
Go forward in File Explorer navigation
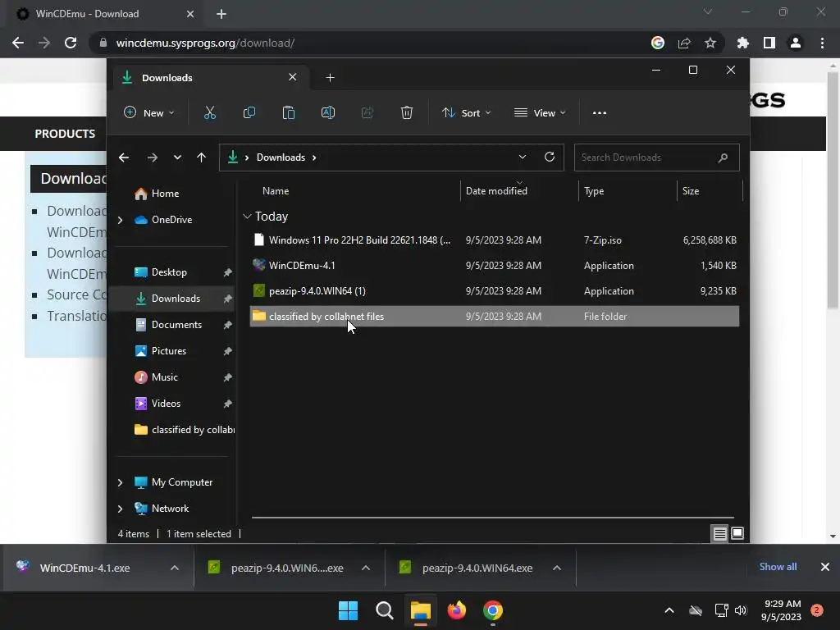tap(152, 157)
